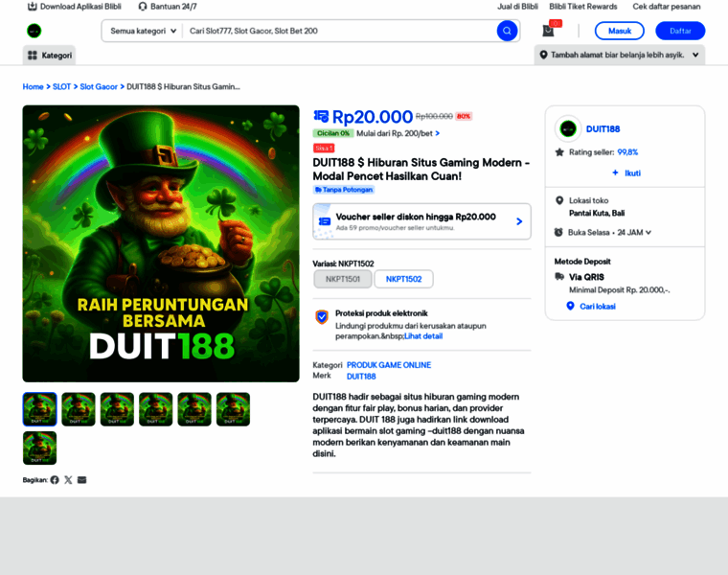Select fifth product thumbnail
Screen dimensions: 728x575
194,409
